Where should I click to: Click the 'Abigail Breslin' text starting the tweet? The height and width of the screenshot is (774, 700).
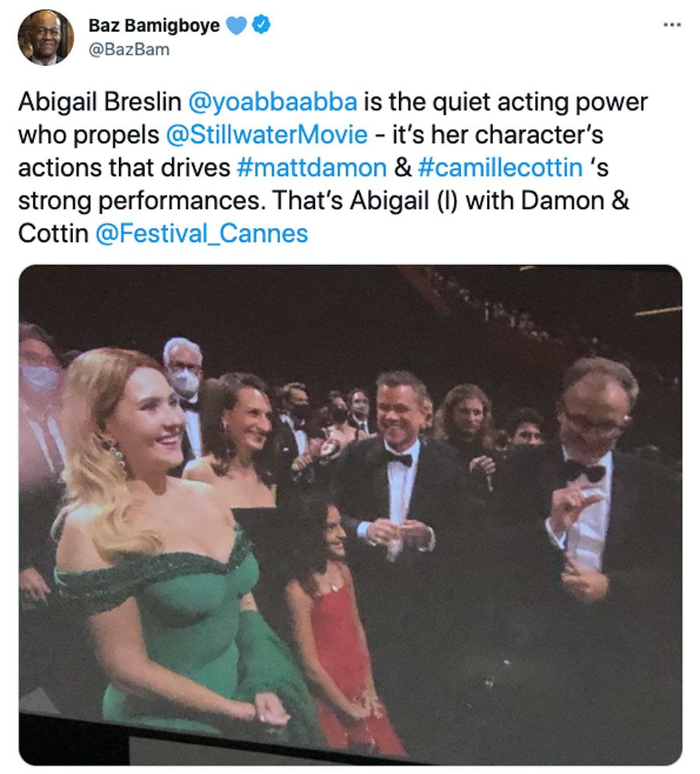[100, 102]
